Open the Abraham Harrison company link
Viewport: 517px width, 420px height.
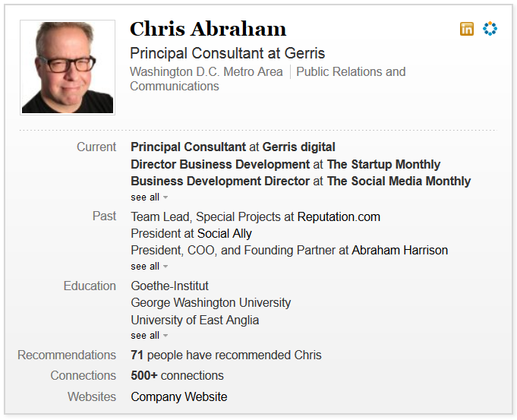coord(399,250)
